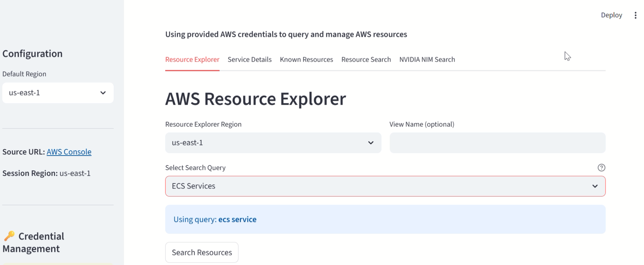Click the Configuration sidebar heading
The width and height of the screenshot is (644, 265).
33,54
